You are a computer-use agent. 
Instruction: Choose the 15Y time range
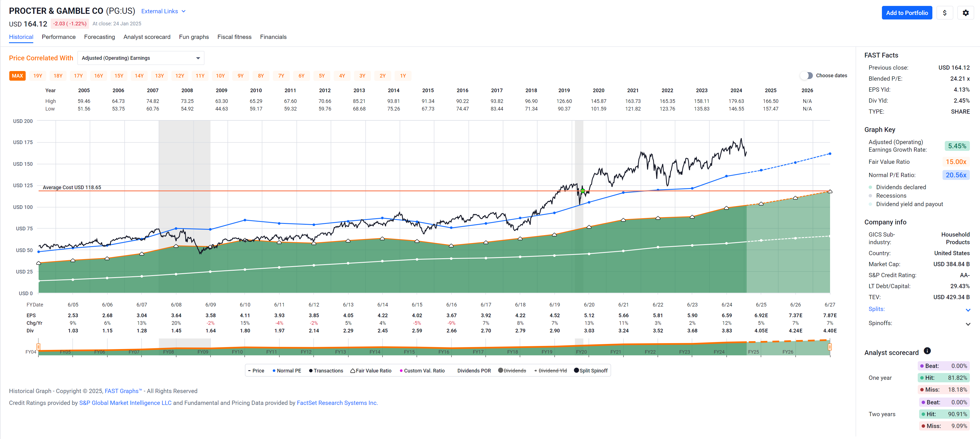tap(119, 76)
